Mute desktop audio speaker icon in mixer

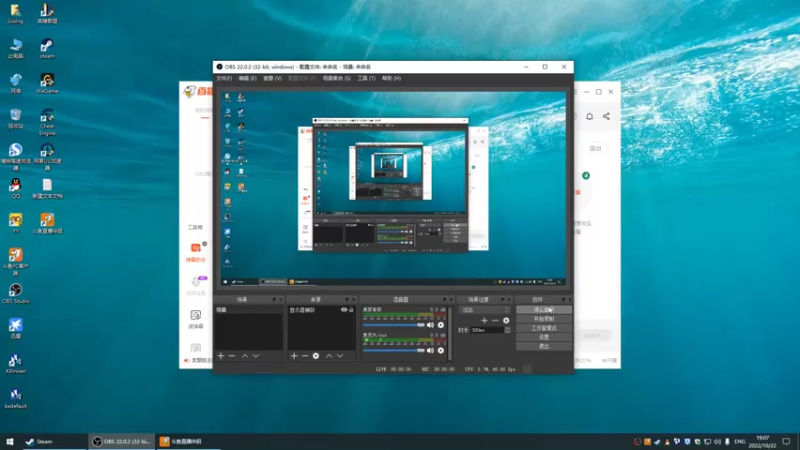[431, 325]
